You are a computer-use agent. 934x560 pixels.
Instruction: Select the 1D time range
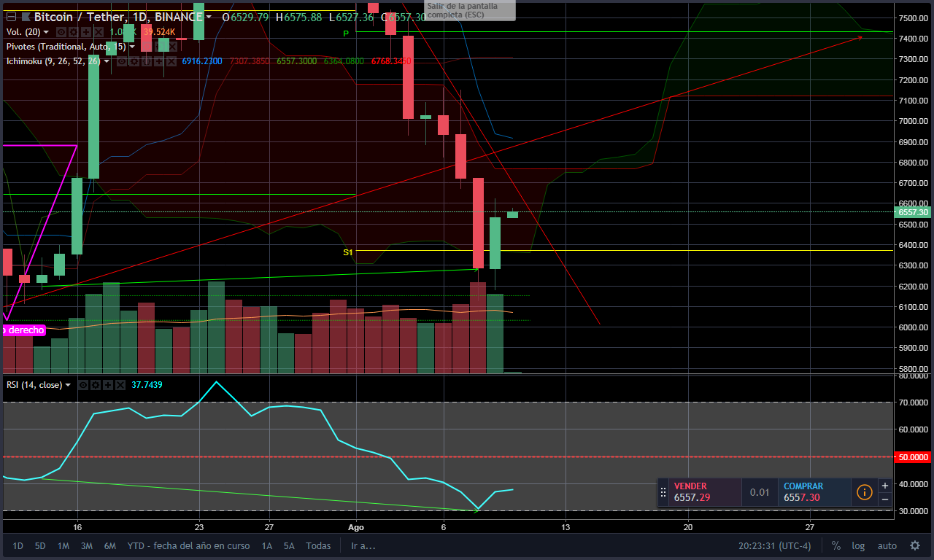click(18, 545)
